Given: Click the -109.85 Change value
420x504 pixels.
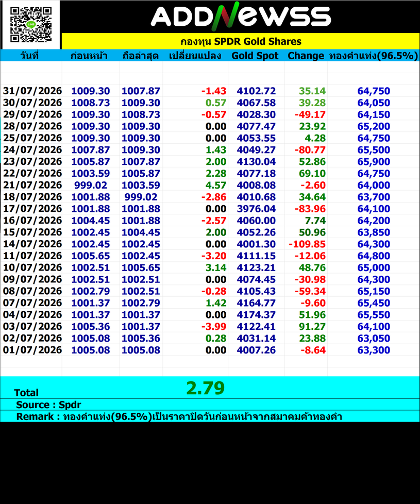Looking at the screenshot, I should (x=307, y=244).
